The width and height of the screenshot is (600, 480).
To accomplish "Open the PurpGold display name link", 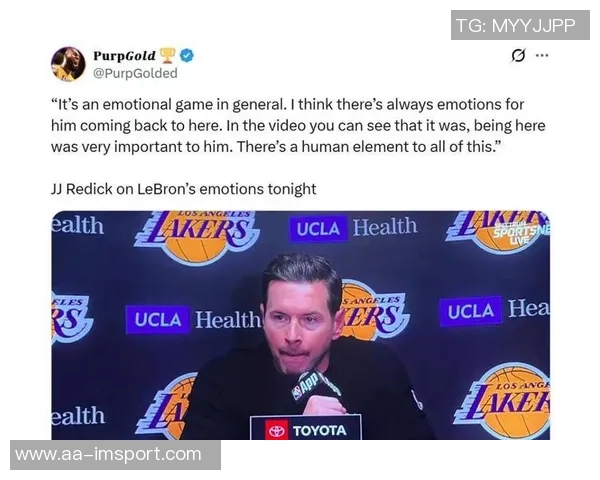I will [124, 55].
